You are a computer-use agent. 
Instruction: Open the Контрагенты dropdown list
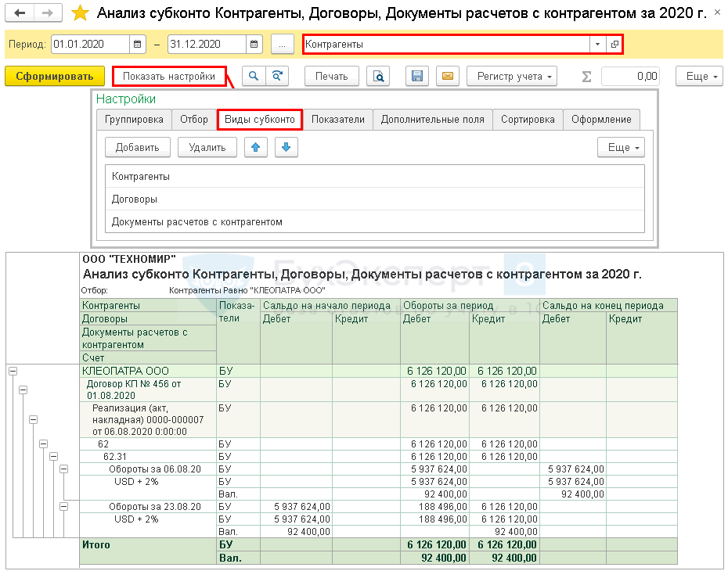597,45
